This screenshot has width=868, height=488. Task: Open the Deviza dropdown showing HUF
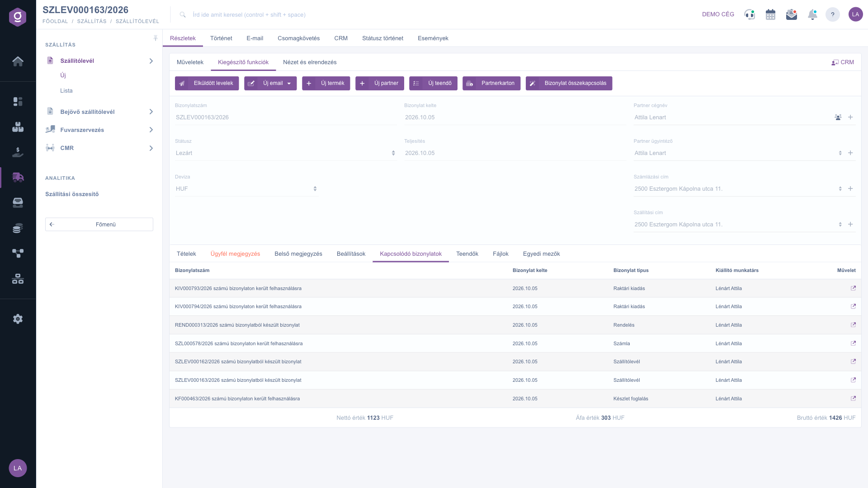246,189
